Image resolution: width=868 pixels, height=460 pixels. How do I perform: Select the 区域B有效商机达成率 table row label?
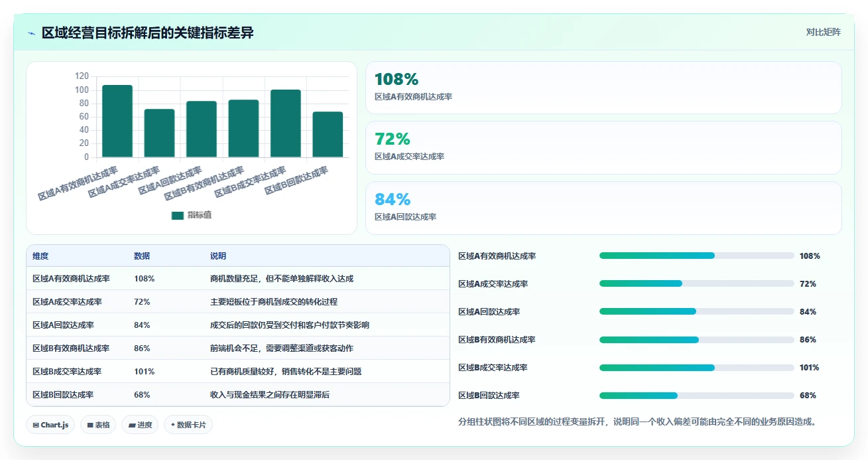71,348
